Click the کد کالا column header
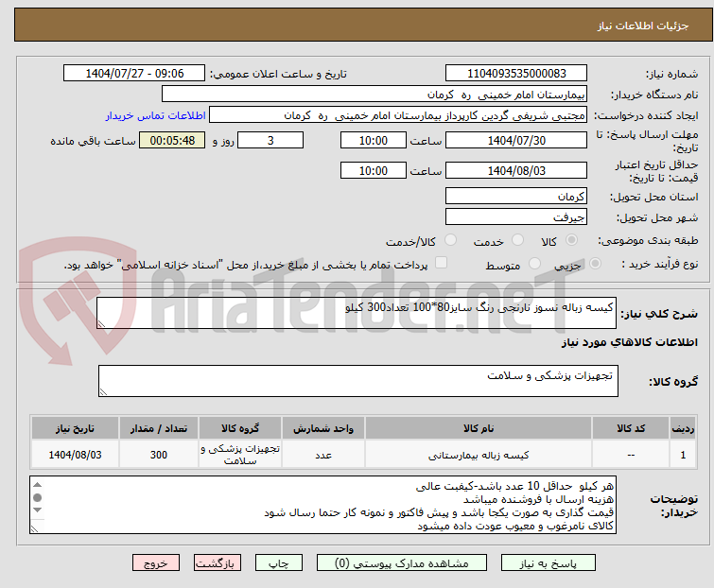 [631, 428]
